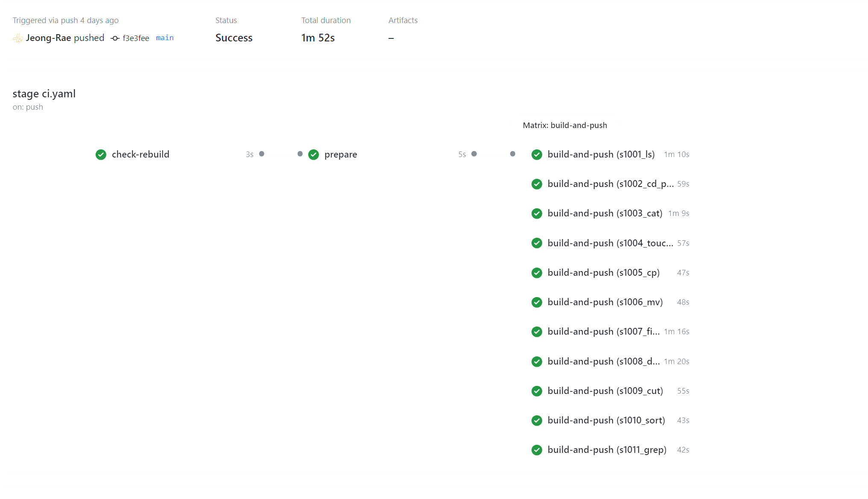Open the check-rebuild job
868x499 pixels.
140,155
